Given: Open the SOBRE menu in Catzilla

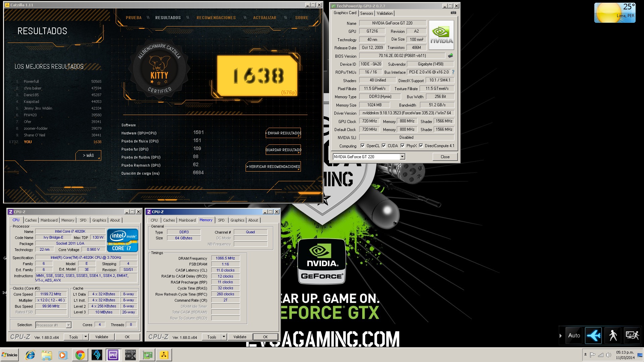Looking at the screenshot, I should (302, 18).
